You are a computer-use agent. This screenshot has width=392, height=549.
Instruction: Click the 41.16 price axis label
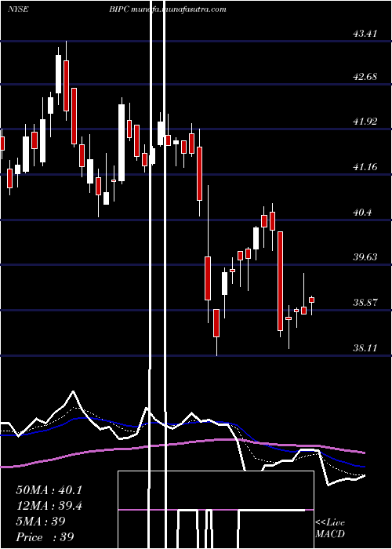(365, 167)
